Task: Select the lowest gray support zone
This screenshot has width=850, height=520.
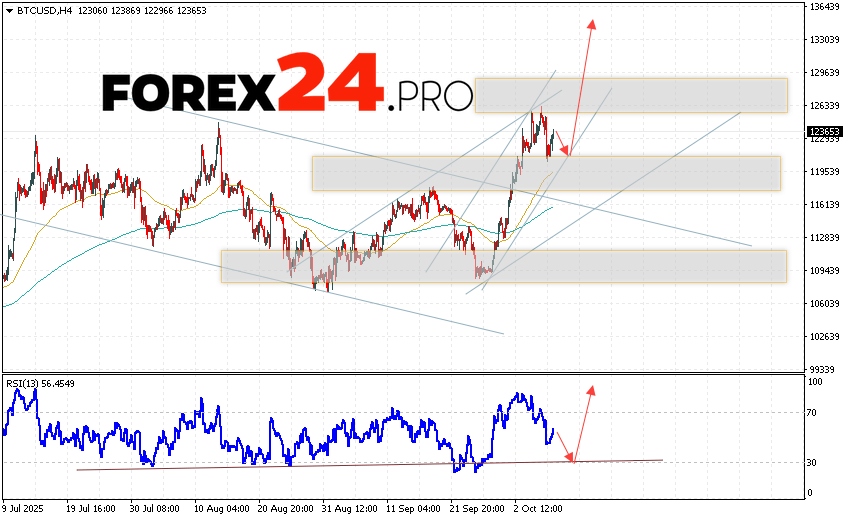Action: click(503, 265)
